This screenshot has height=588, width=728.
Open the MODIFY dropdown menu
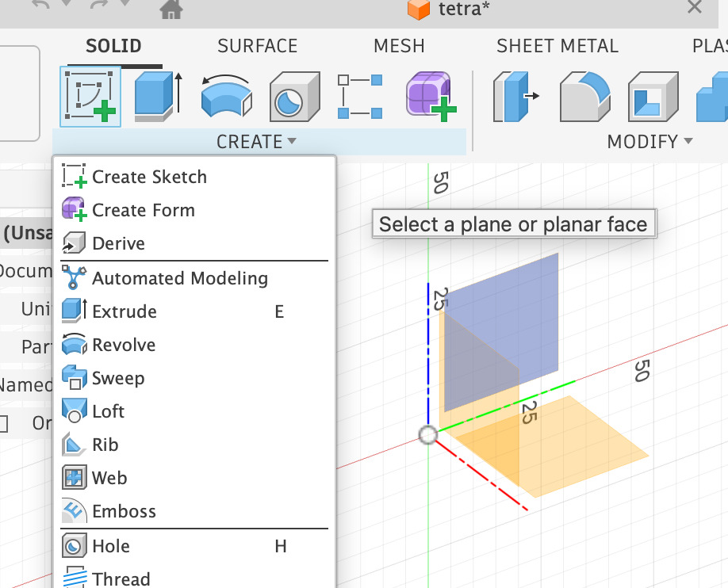pos(649,142)
